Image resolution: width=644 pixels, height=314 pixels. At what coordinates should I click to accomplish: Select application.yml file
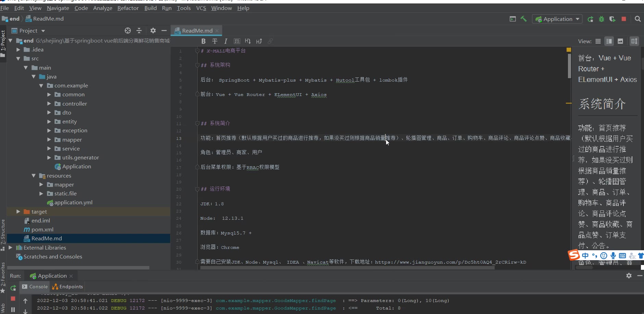point(70,203)
